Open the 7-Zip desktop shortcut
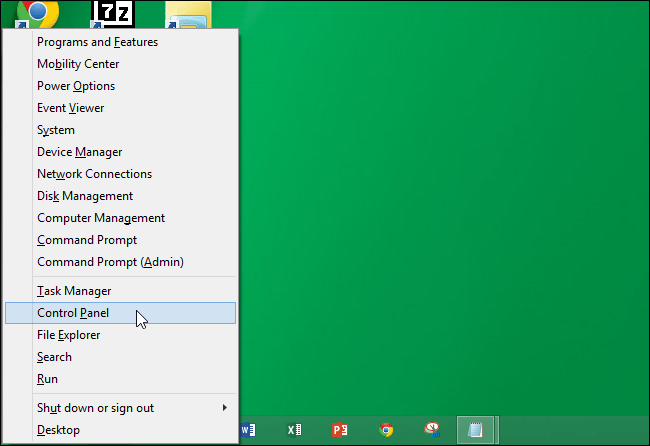This screenshot has height=446, width=650. pyautogui.click(x=112, y=15)
